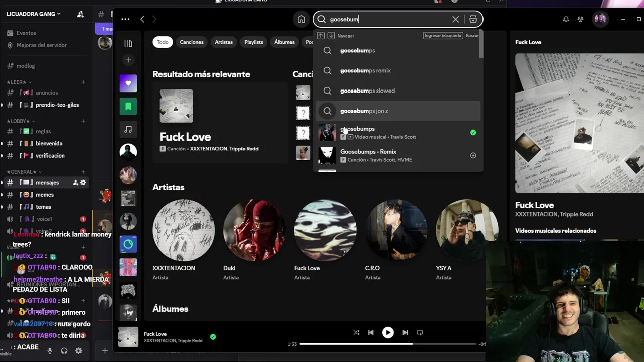This screenshot has width=644, height=362.
Task: Open now playing Fuck Love cover thumbnail
Action: click(x=128, y=337)
